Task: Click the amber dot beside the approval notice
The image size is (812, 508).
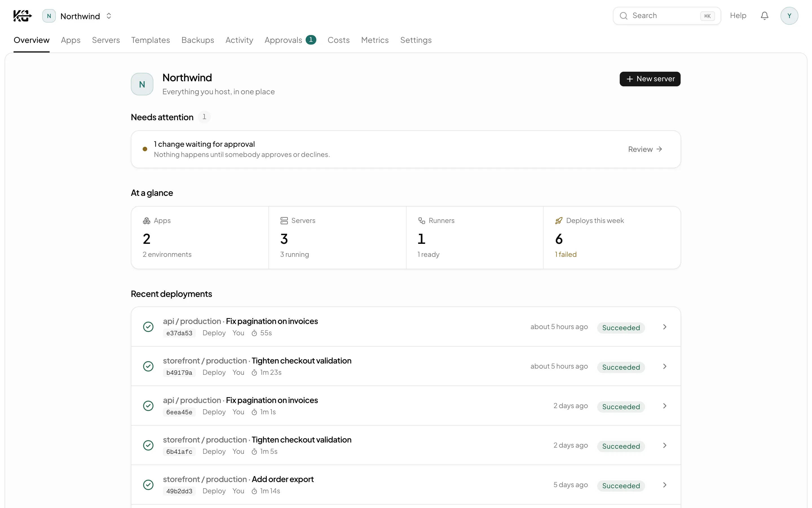Action: pos(145,149)
